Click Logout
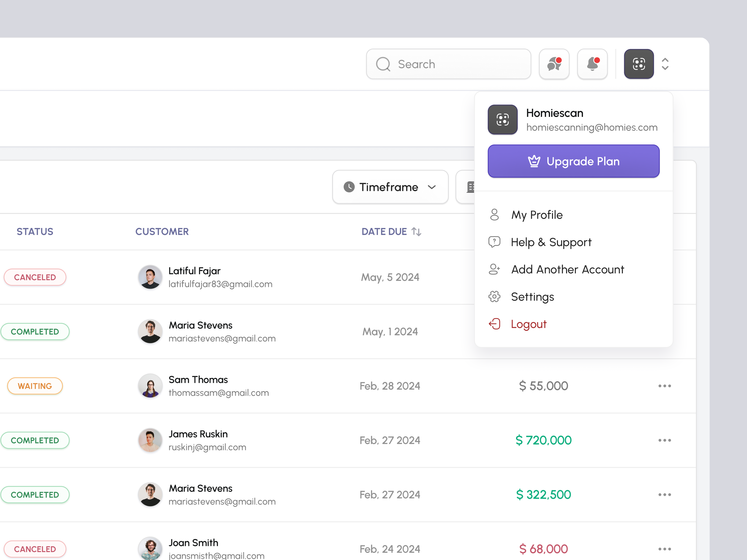747x560 pixels. coord(528,324)
